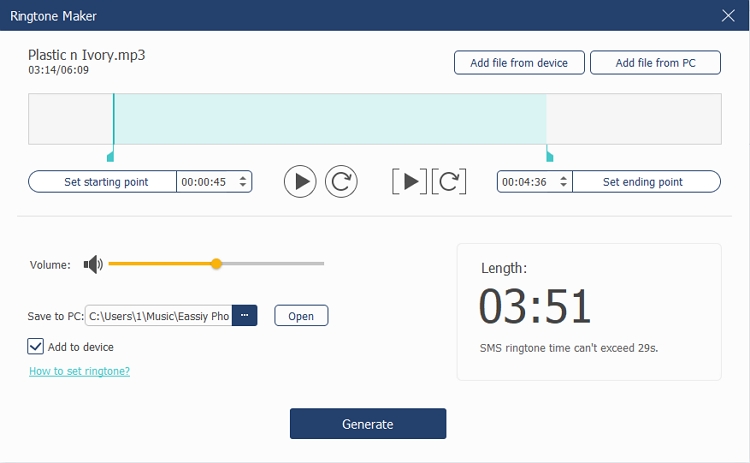Viewport: 750px width, 463px height.
Task: Play the full audio track
Action: point(300,182)
